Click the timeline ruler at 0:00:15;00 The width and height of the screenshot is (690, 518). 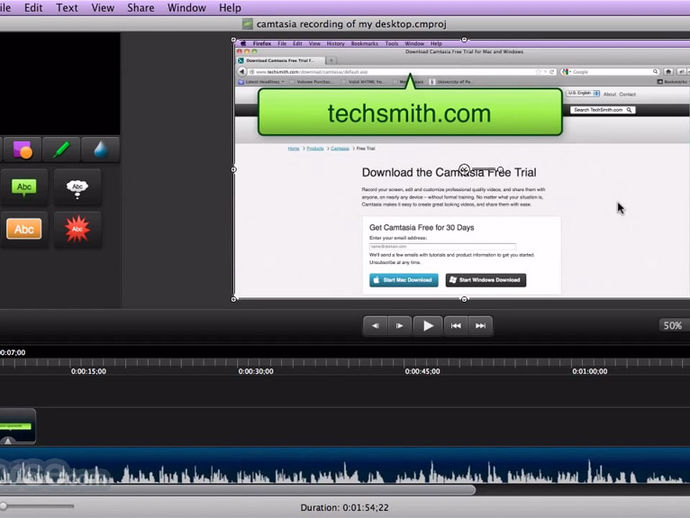pos(88,371)
